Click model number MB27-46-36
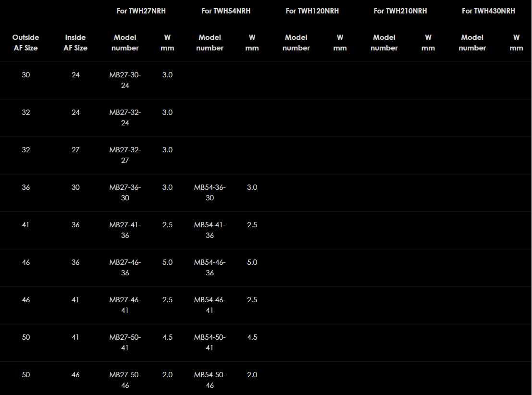 pos(125,268)
